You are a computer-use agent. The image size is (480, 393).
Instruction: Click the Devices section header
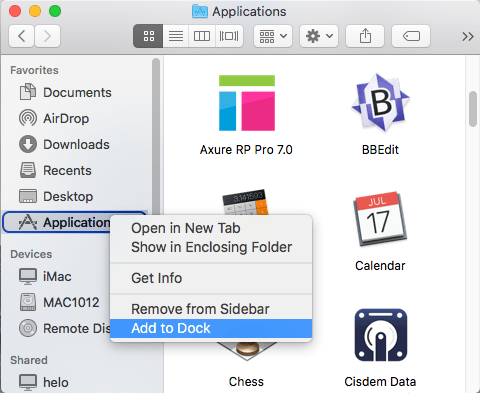pyautogui.click(x=31, y=254)
